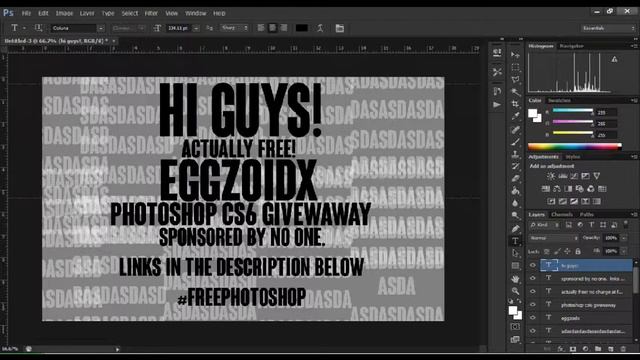Select the Lasso tool
The height and width of the screenshot is (360, 640).
516,79
